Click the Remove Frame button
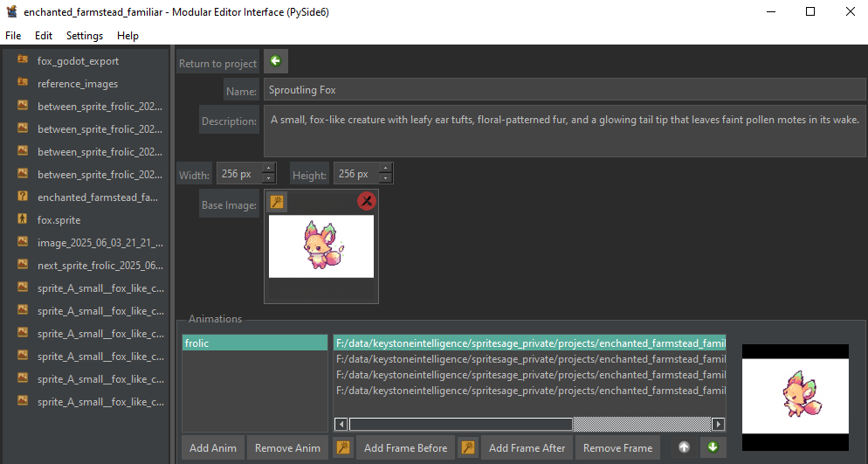The height and width of the screenshot is (464, 868). tap(617, 447)
